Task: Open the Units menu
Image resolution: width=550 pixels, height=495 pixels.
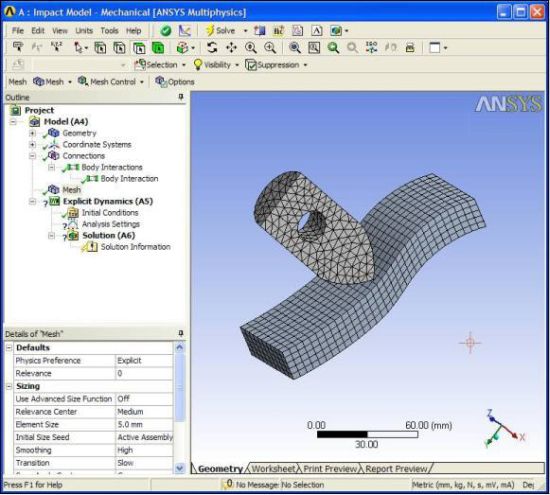Action: click(84, 31)
